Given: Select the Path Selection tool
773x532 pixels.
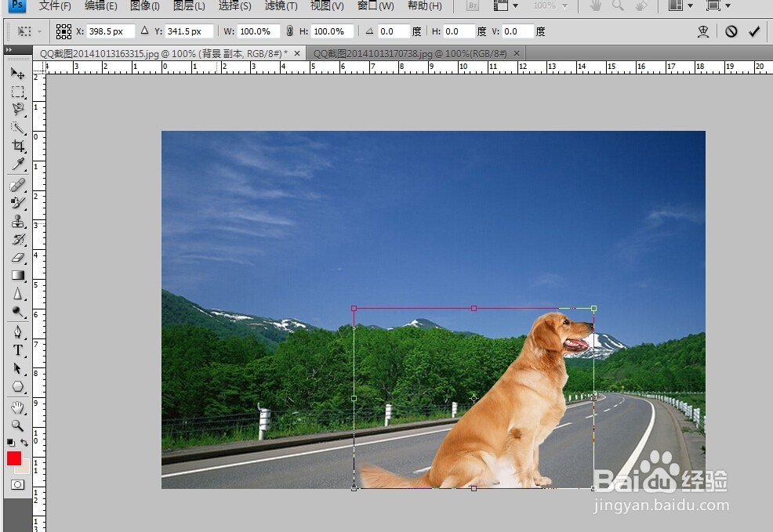Looking at the screenshot, I should (18, 368).
